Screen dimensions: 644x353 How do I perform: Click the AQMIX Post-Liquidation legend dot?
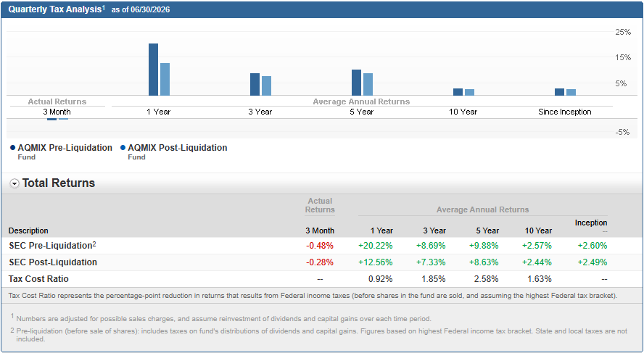pyautogui.click(x=123, y=148)
